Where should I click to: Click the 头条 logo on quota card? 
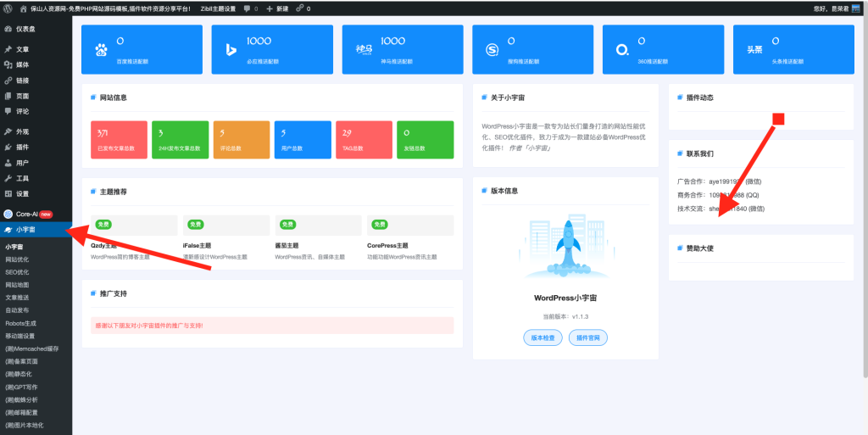point(754,50)
